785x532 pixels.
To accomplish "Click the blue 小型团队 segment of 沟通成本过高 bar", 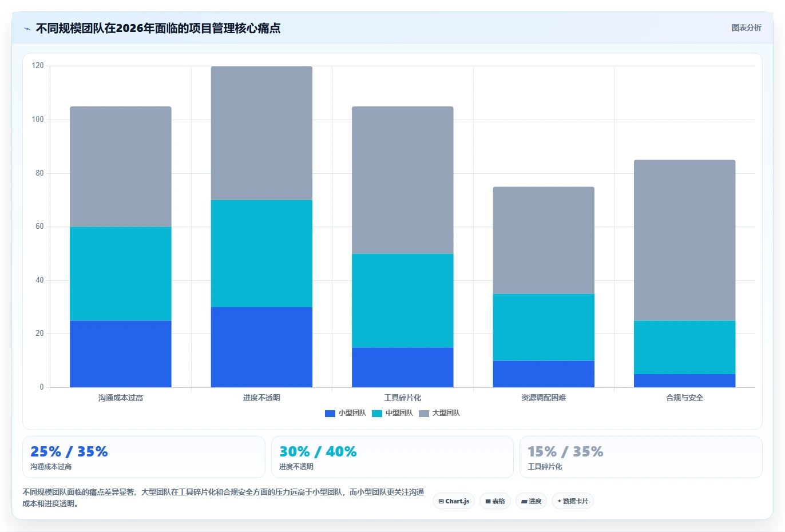I will pyautogui.click(x=121, y=354).
